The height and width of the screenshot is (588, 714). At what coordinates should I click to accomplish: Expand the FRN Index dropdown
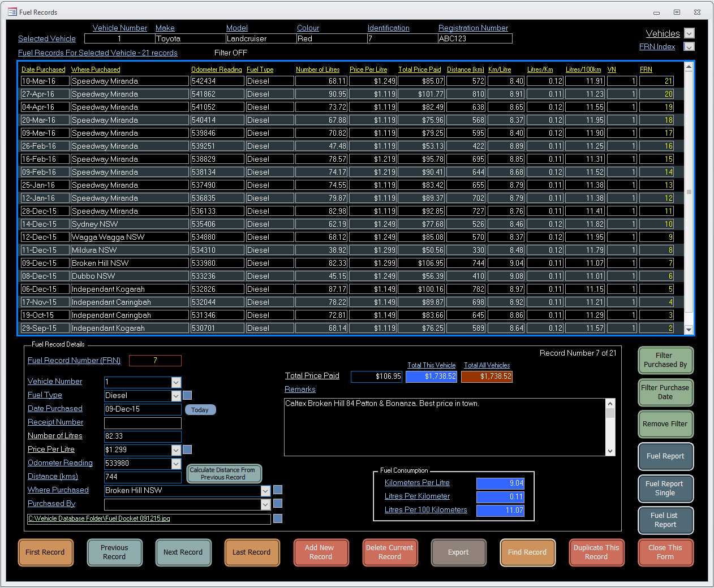click(x=689, y=46)
